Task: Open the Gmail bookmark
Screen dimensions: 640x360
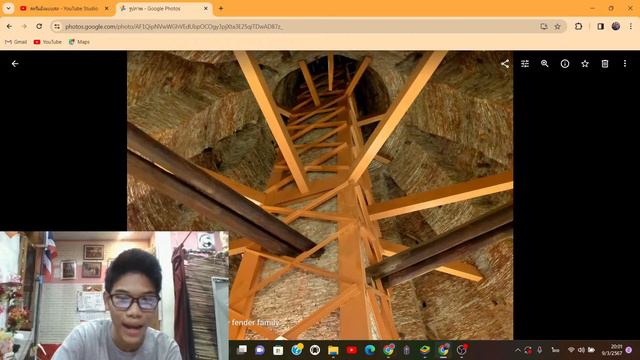Action: (16, 42)
